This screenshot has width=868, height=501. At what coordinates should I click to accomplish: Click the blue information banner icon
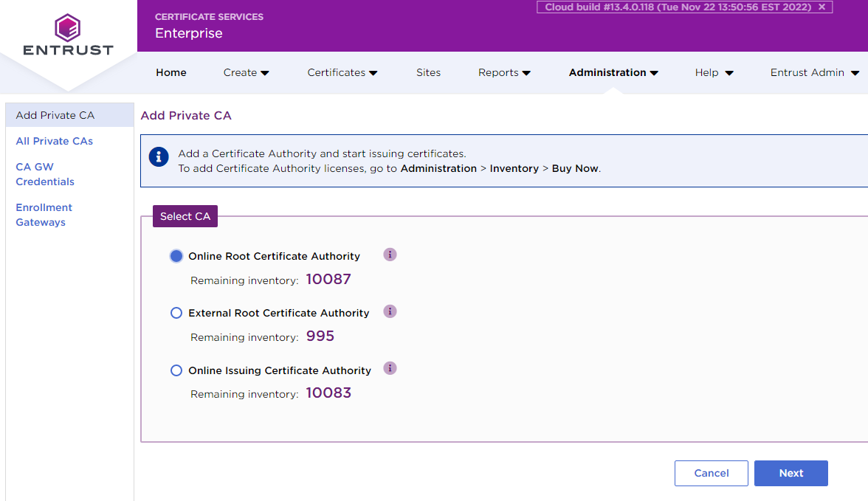click(158, 157)
